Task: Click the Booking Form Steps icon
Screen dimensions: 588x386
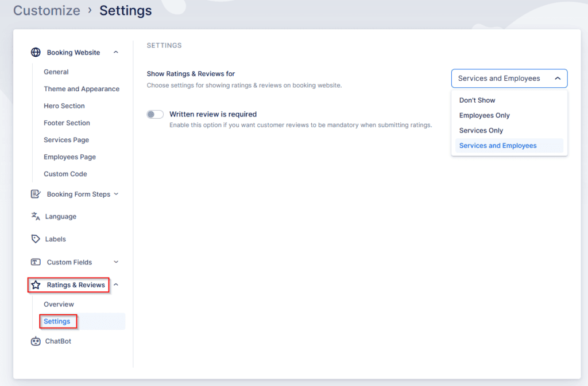Action: [36, 194]
